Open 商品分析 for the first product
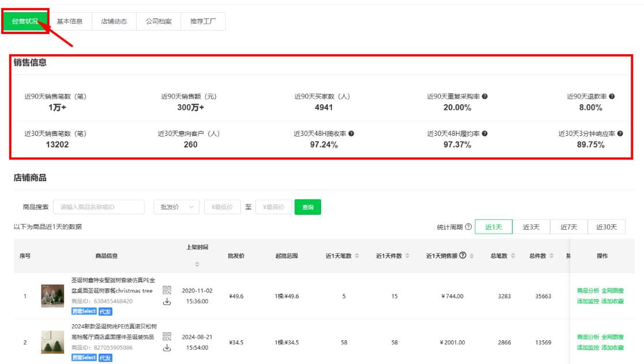The width and height of the screenshot is (644, 364). pyautogui.click(x=589, y=290)
